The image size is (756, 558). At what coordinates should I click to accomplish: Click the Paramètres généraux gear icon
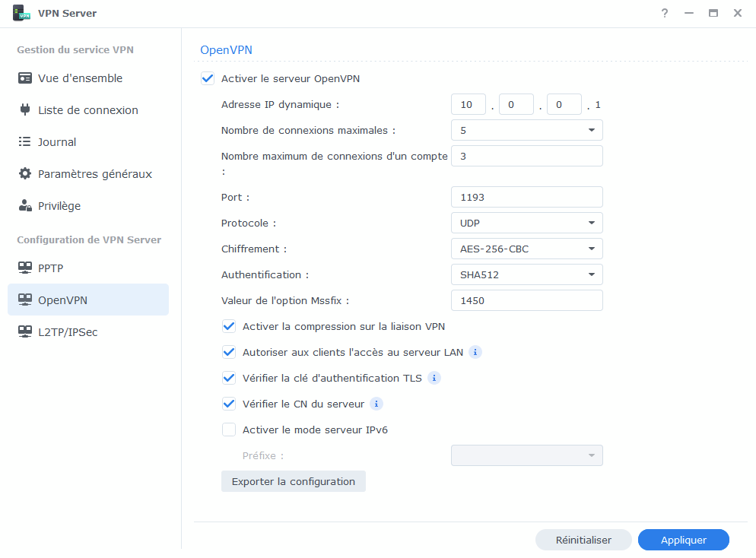click(25, 174)
